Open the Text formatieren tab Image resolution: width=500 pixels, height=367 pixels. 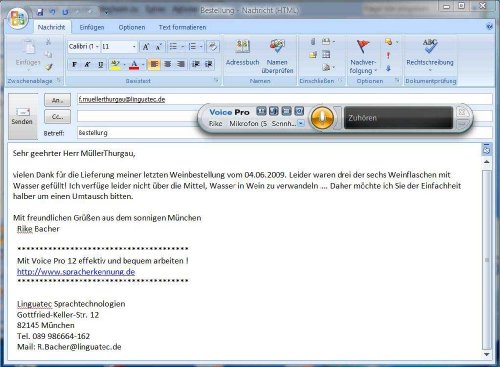[182, 27]
